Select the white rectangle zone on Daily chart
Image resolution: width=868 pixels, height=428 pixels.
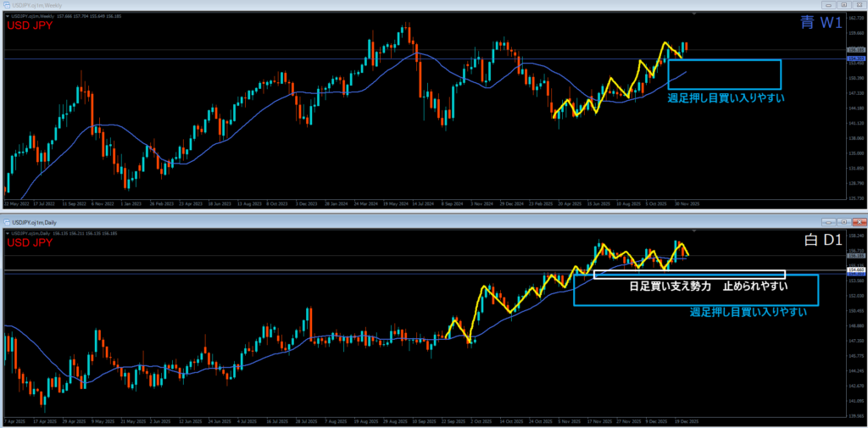click(x=688, y=271)
